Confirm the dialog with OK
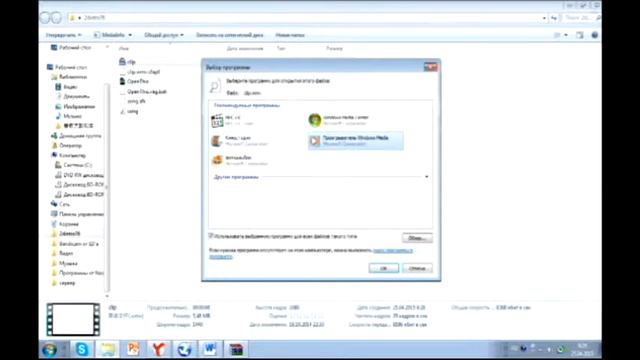640x360 pixels. click(x=384, y=268)
